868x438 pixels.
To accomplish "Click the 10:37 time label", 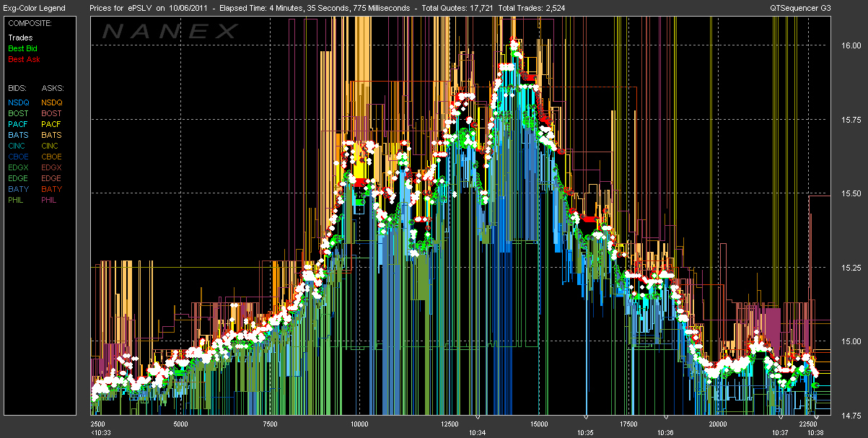I will (780, 432).
